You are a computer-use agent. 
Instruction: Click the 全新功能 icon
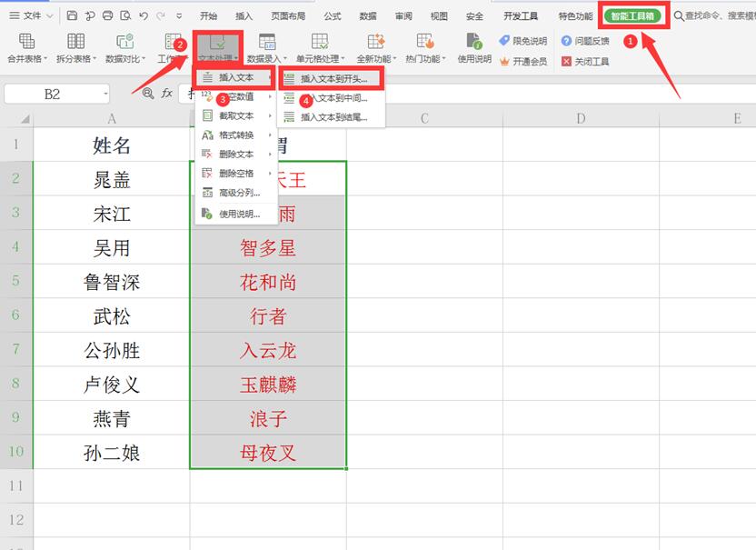pos(376,42)
